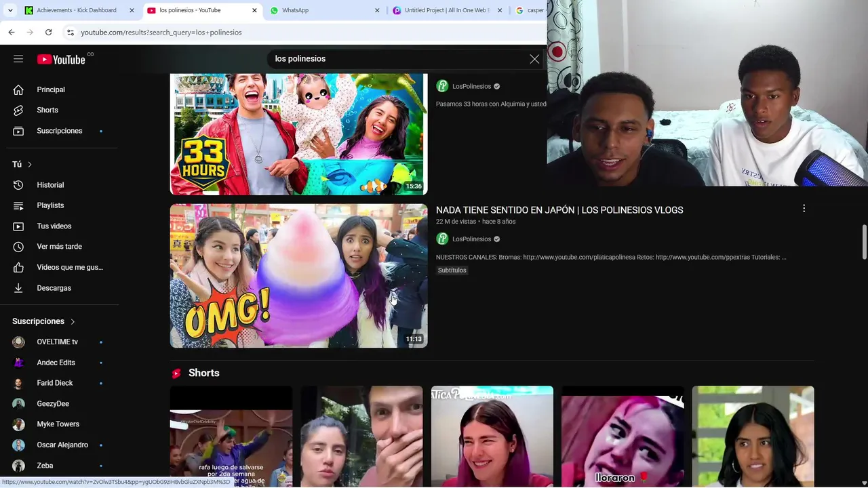Image resolution: width=868 pixels, height=488 pixels.
Task: Click the page vertical scrollbar thumb
Action: (x=864, y=241)
